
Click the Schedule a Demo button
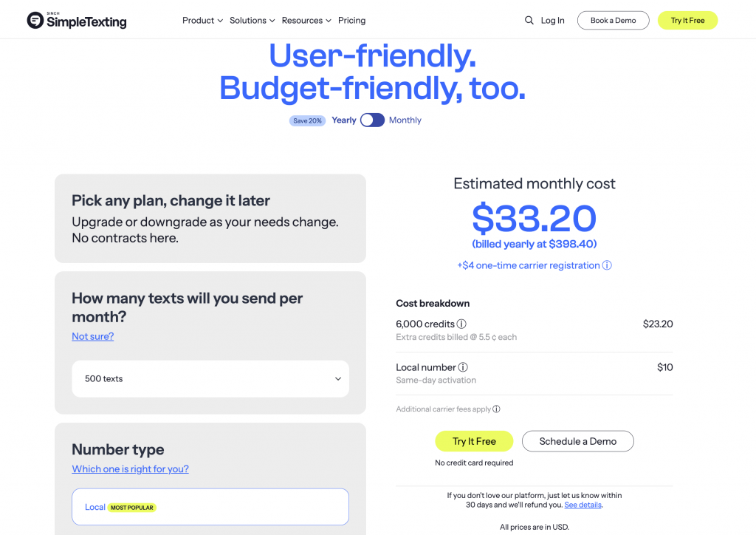(578, 441)
